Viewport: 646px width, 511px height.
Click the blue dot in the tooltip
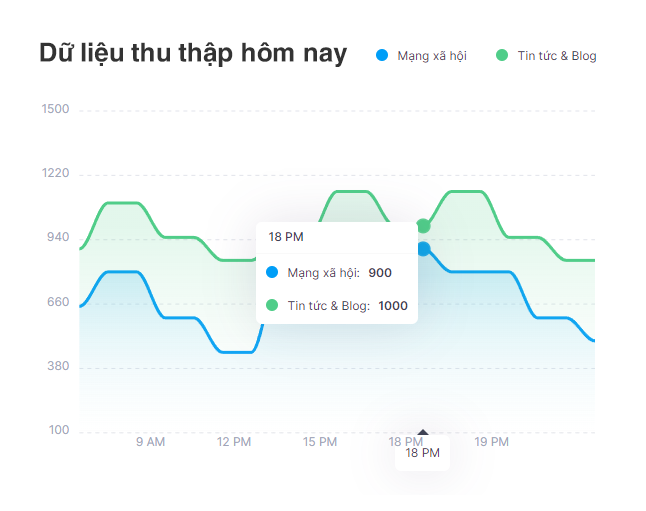[272, 272]
